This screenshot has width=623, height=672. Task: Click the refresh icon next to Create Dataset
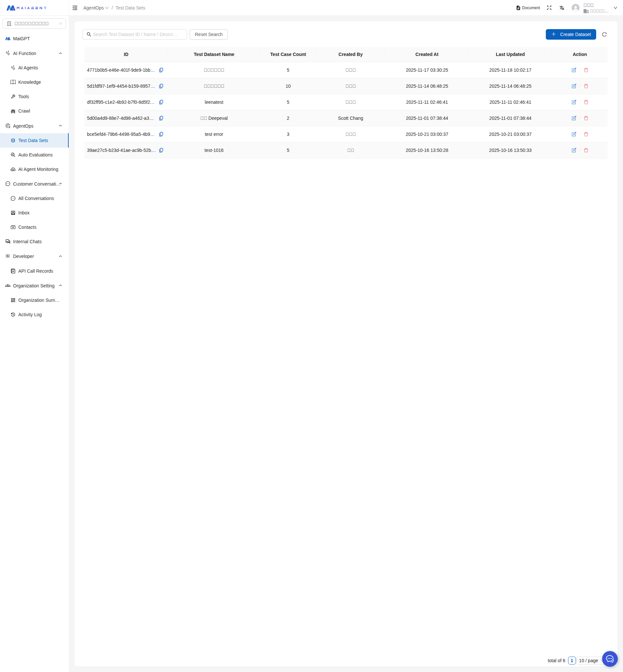point(604,34)
